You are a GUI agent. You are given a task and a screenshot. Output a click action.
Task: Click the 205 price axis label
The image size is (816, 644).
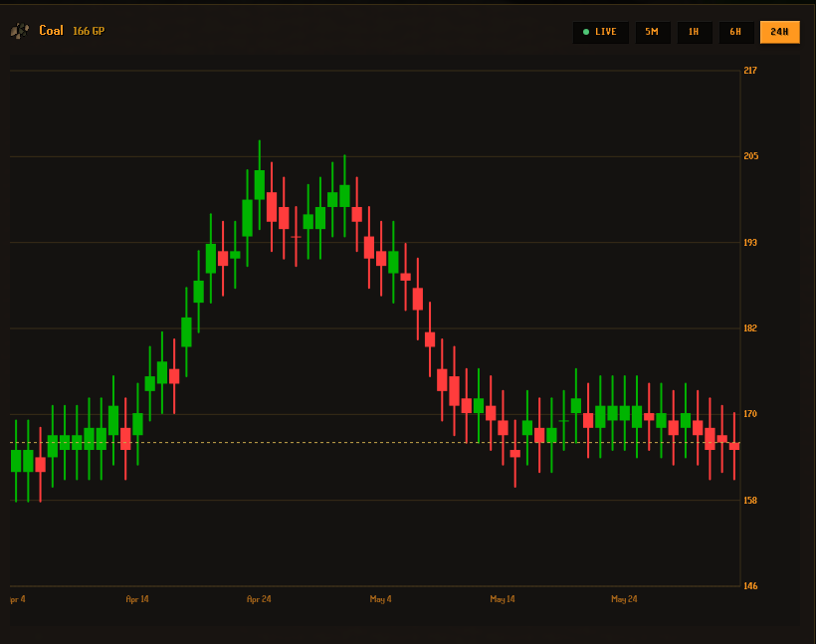(x=751, y=156)
